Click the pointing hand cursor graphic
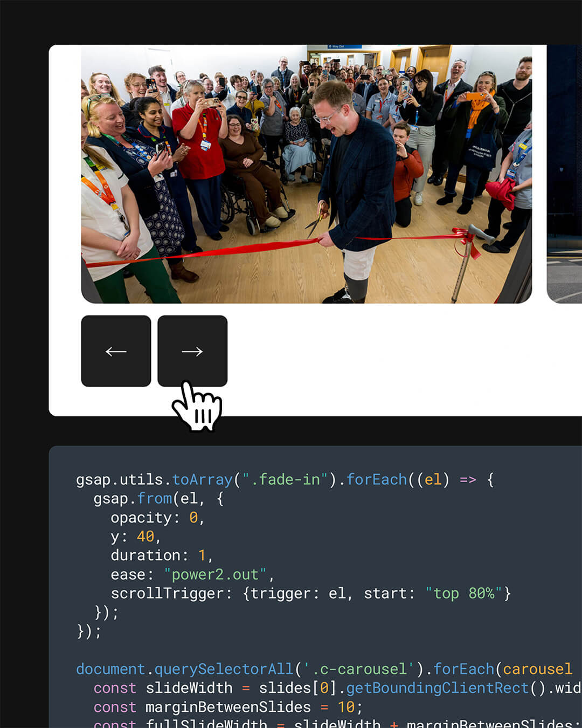Image resolution: width=582 pixels, height=728 pixels. tap(197, 406)
